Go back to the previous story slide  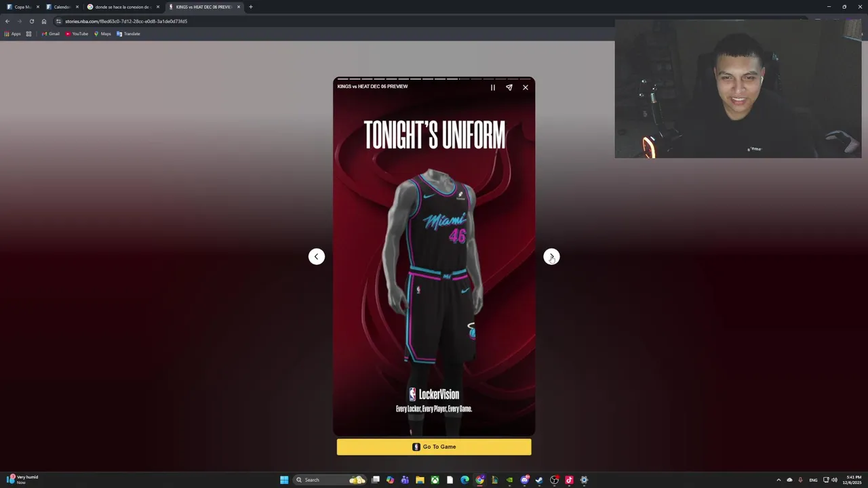317,256
